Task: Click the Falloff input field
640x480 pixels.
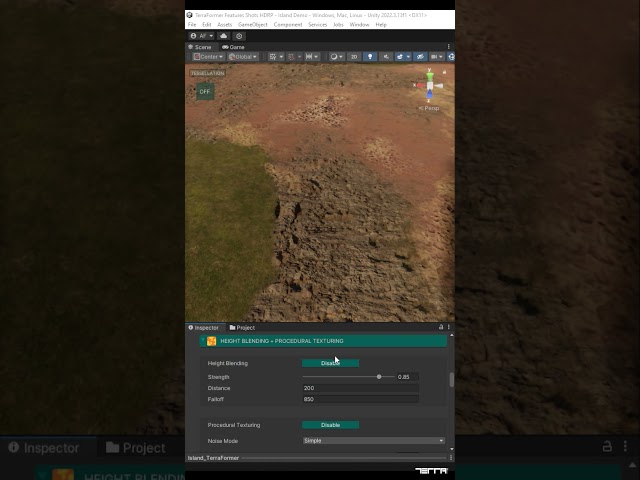Action: coord(360,399)
